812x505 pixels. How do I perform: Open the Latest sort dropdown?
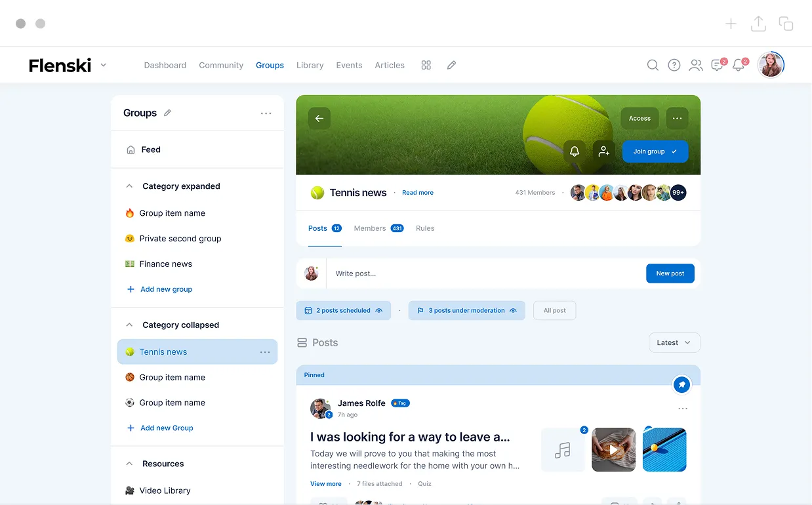[674, 342]
